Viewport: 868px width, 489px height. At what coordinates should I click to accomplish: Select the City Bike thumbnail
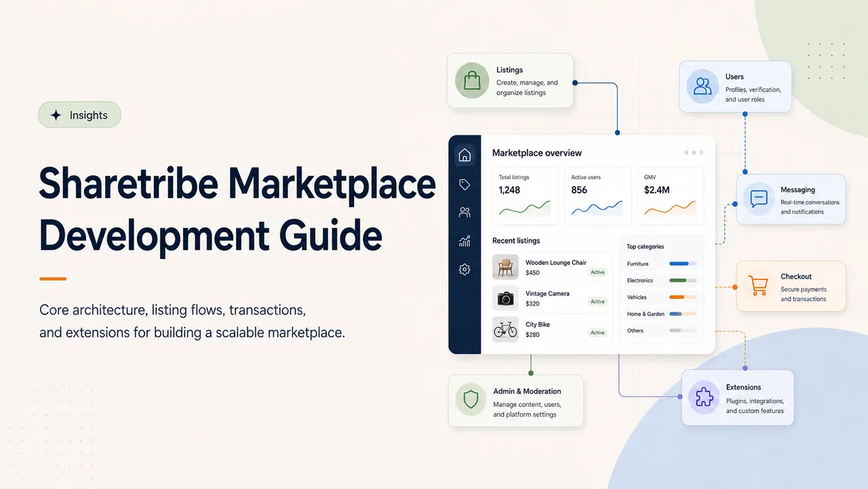[505, 329]
